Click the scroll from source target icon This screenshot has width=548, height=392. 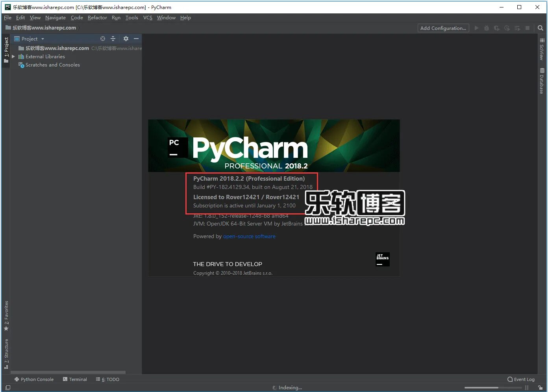tap(103, 39)
